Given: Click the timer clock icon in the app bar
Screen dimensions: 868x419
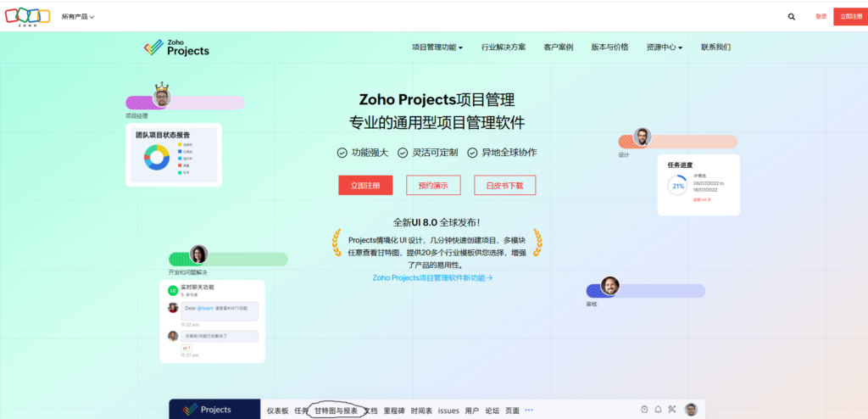Looking at the screenshot, I should pos(644,409).
